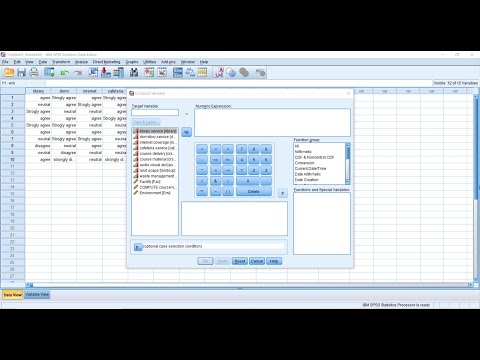Image resolution: width=480 pixels, height=360 pixels.
Task: Open the Direct Marketing menu
Action: click(x=106, y=62)
